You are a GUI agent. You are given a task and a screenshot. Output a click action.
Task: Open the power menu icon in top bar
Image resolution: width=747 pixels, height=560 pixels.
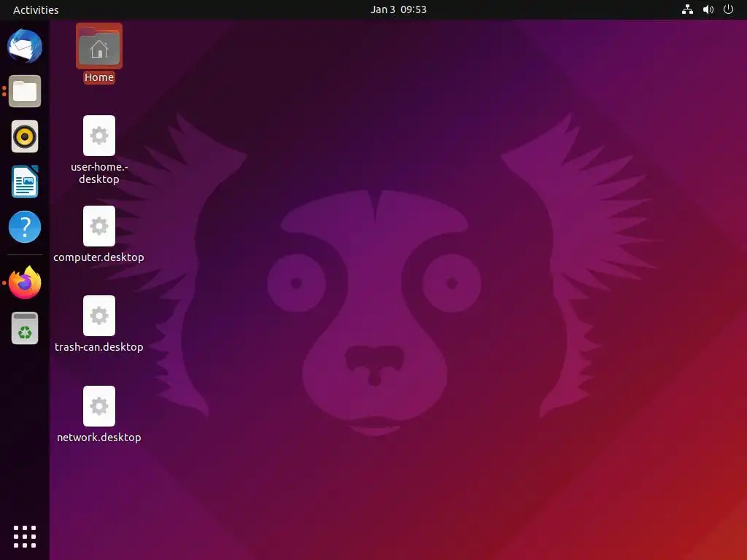pyautogui.click(x=729, y=9)
